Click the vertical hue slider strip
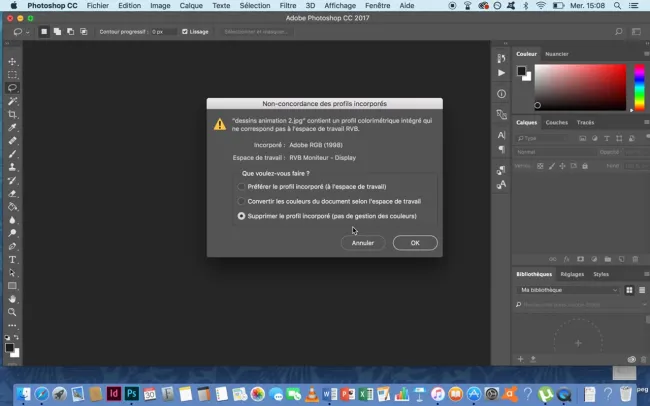Image resolution: width=650 pixels, height=406 pixels. 640,87
